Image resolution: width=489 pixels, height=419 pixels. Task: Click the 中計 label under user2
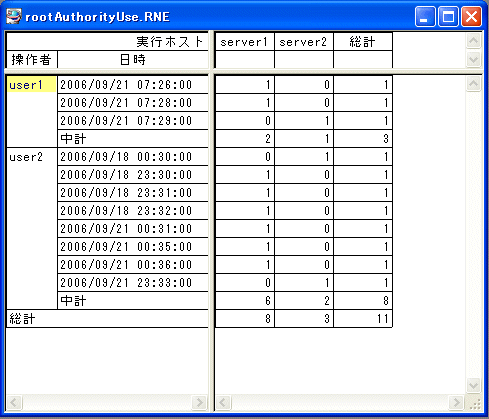[x=73, y=301]
